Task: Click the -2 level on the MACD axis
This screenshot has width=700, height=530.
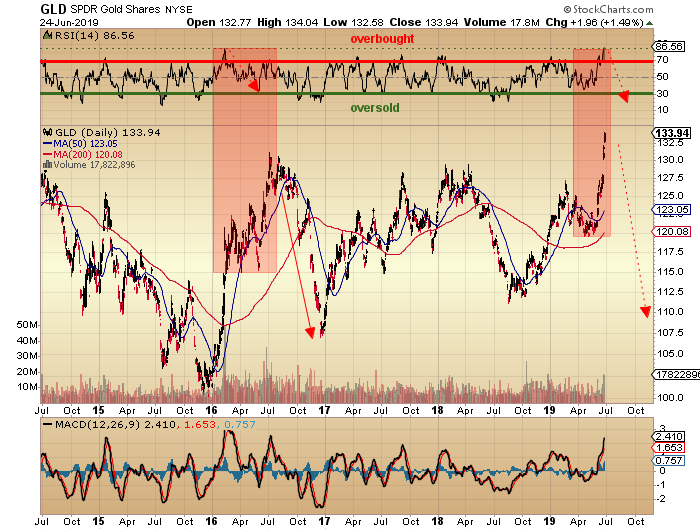Action: (x=661, y=499)
